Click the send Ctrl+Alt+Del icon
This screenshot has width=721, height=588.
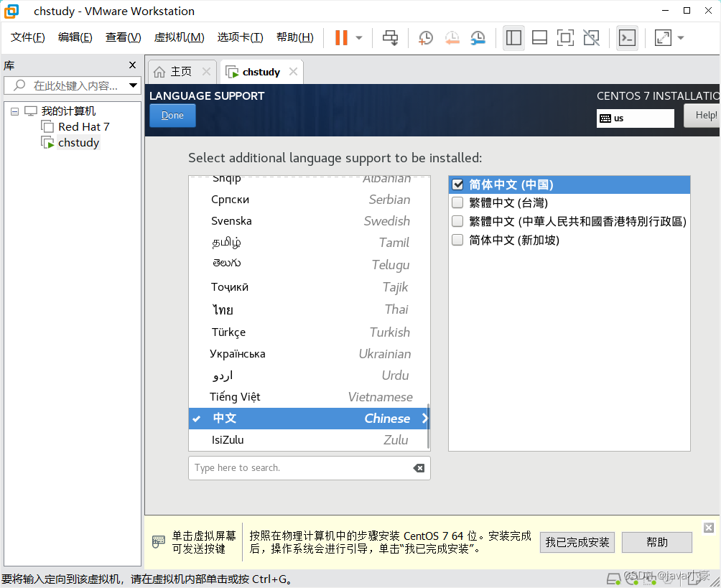pos(391,38)
